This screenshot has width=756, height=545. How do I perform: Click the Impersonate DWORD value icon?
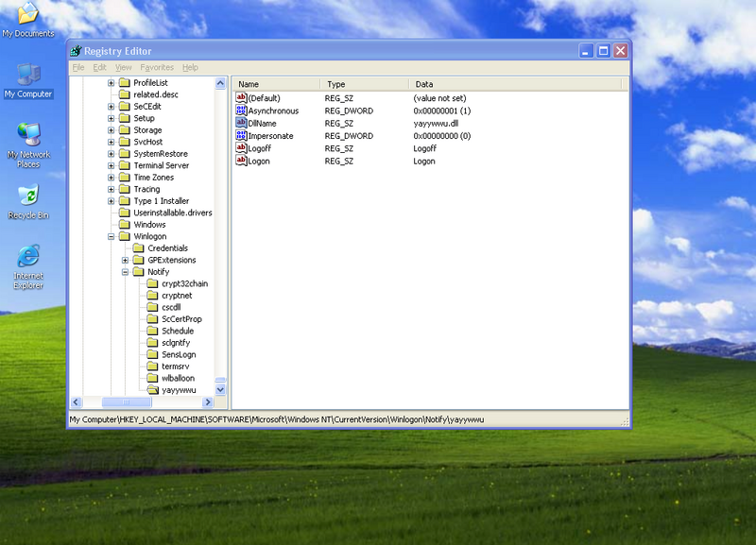pyautogui.click(x=241, y=135)
